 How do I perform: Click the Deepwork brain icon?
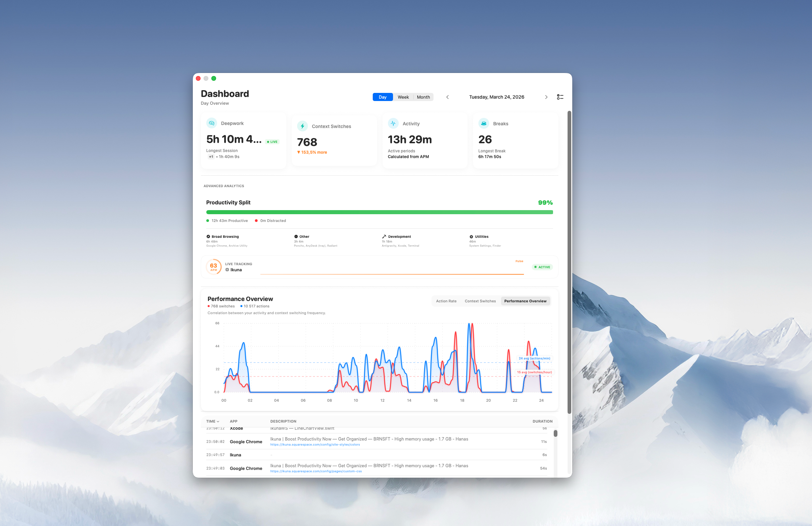(x=212, y=123)
